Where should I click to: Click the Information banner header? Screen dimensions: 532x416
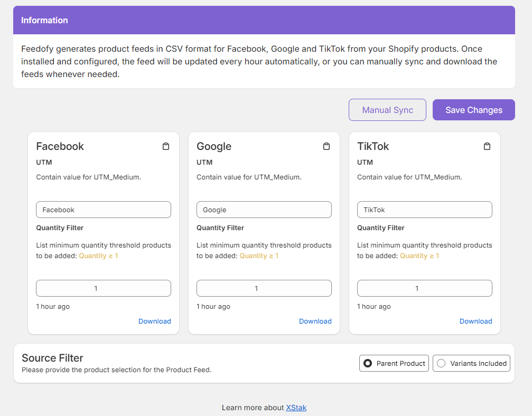pyautogui.click(x=44, y=20)
